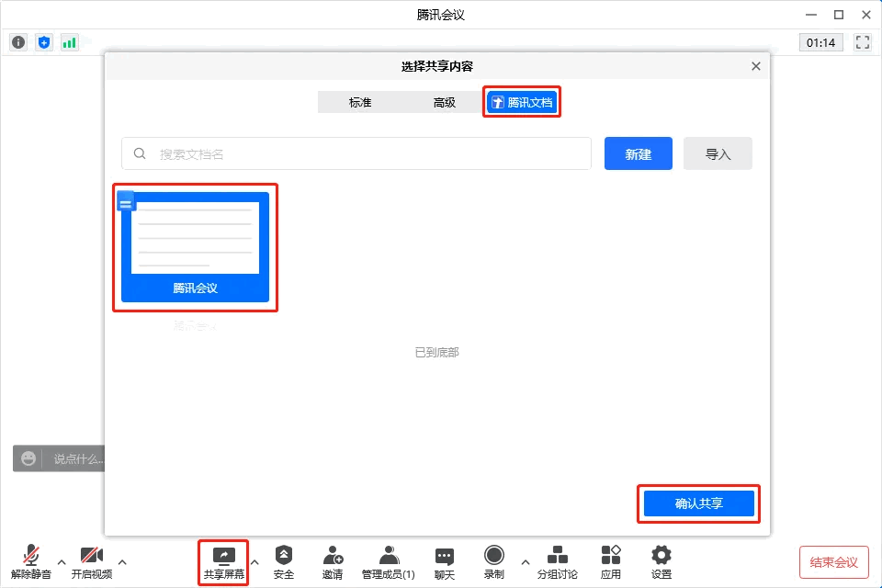Viewport: 882px width, 588px height.
Task: Select the 腾讯会议 document thumbnail
Action: [195, 247]
